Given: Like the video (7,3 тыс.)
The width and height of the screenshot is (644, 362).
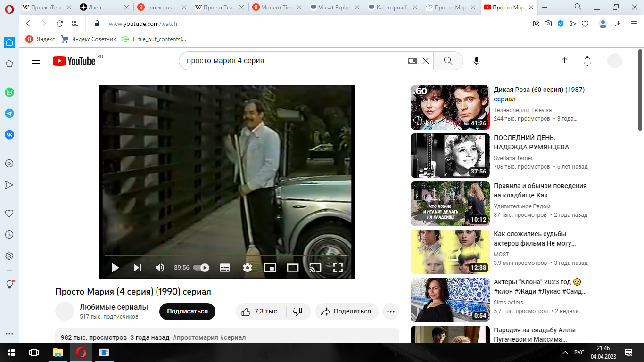Looking at the screenshot, I should (261, 312).
